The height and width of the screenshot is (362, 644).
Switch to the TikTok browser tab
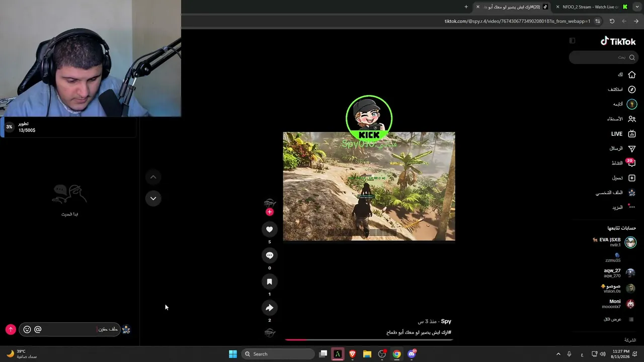[x=511, y=7]
